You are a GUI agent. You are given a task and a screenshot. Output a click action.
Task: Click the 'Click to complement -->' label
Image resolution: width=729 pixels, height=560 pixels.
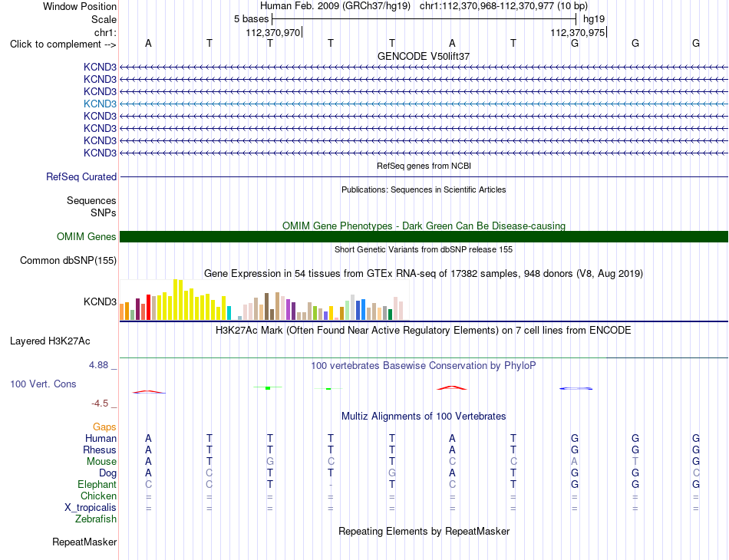(63, 44)
